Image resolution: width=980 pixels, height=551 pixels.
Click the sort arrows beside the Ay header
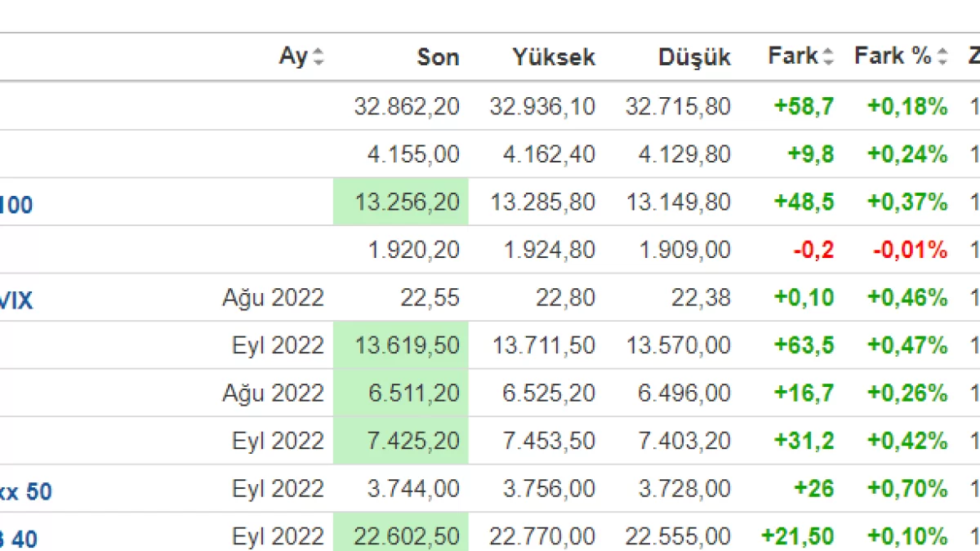click(318, 57)
